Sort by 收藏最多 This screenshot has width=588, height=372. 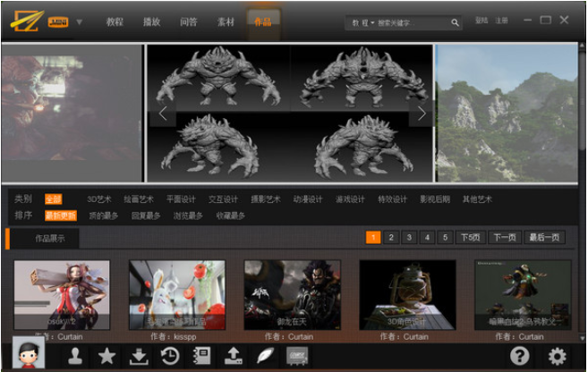231,216
